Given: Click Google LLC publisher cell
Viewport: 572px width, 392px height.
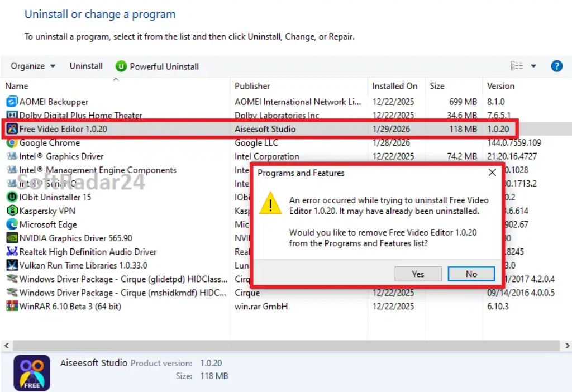Looking at the screenshot, I should click(x=256, y=142).
